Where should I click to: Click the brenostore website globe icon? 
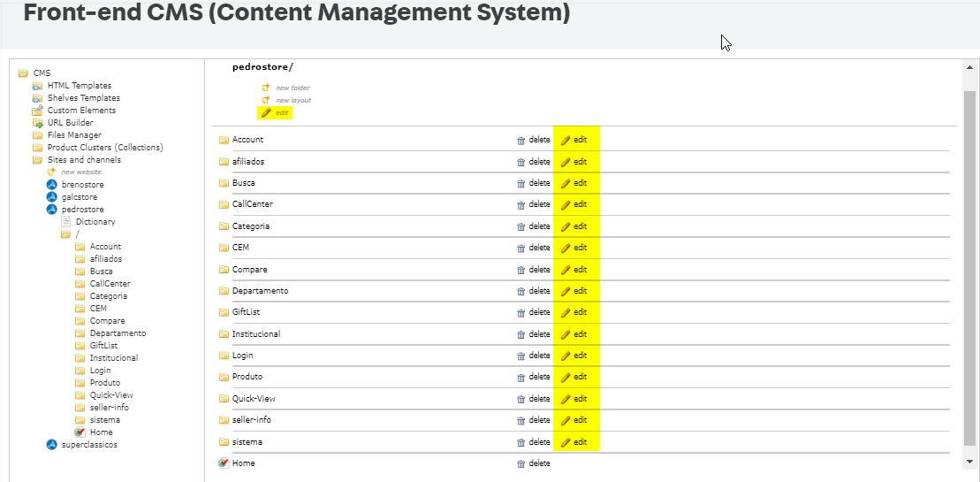coord(51,185)
